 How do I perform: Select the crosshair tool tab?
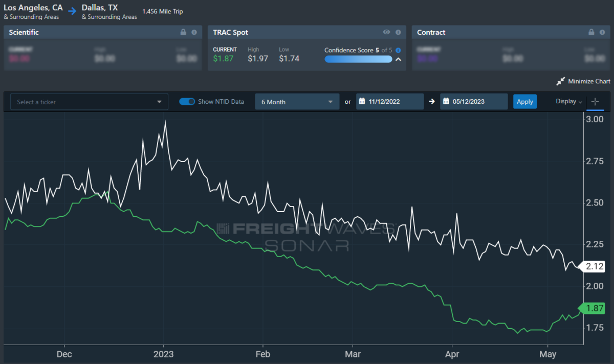595,102
